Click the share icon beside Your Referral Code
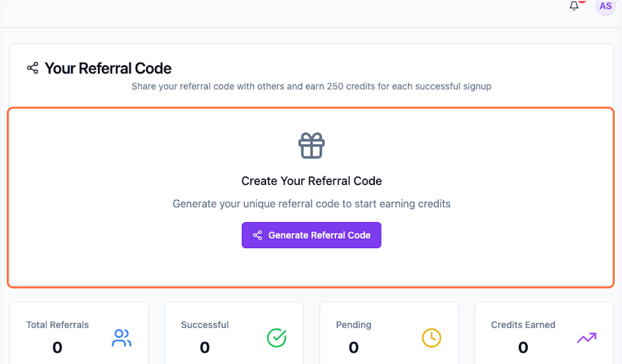The width and height of the screenshot is (622, 364). point(33,67)
